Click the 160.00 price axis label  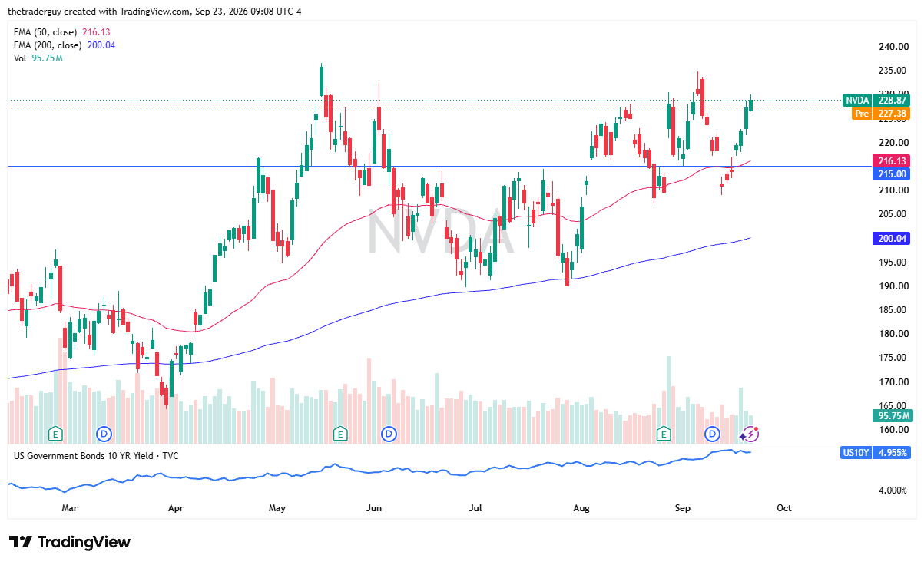(894, 430)
